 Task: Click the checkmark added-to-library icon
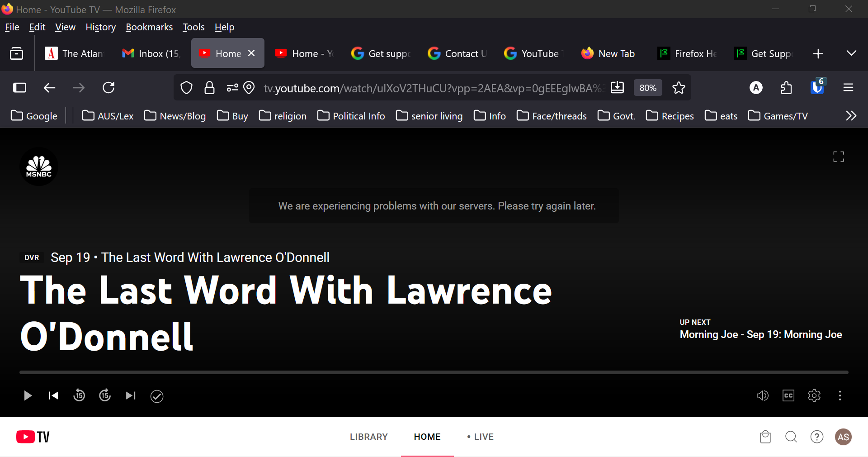(x=157, y=396)
